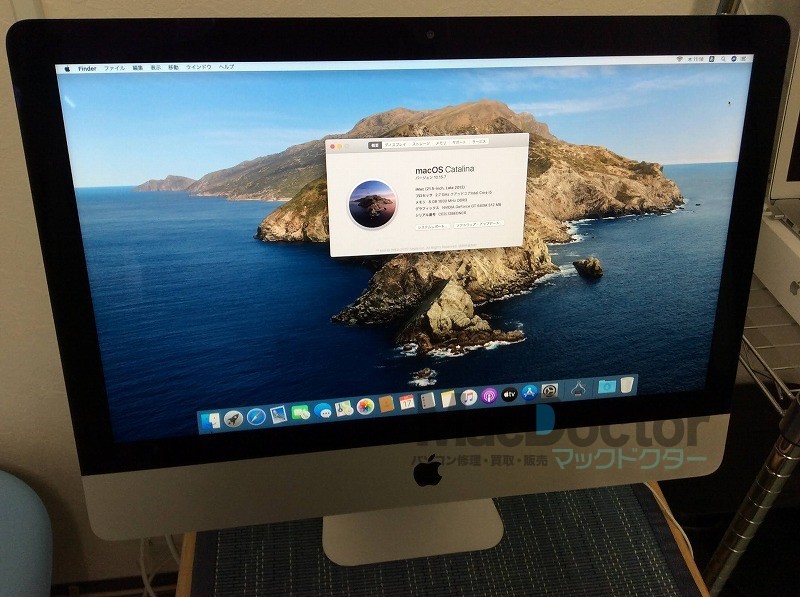Open Boot Camp Assistant icon in Dock

578,389
